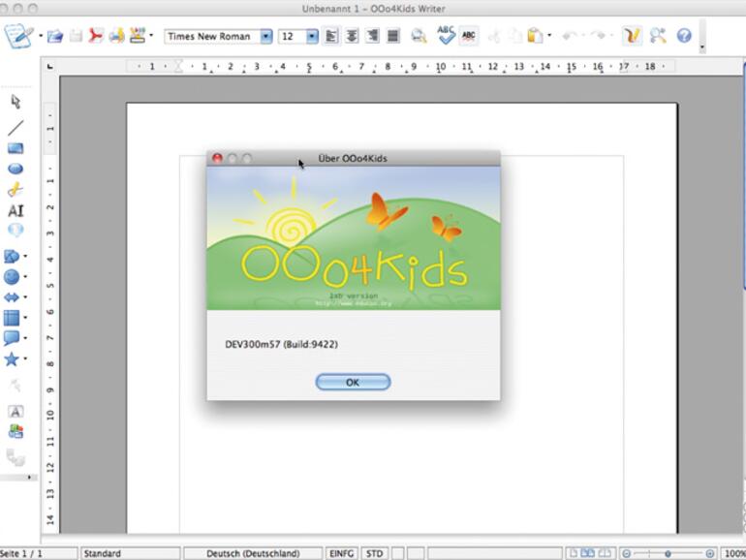746x560 pixels.
Task: Click the zoom slider handle
Action: pos(668,554)
